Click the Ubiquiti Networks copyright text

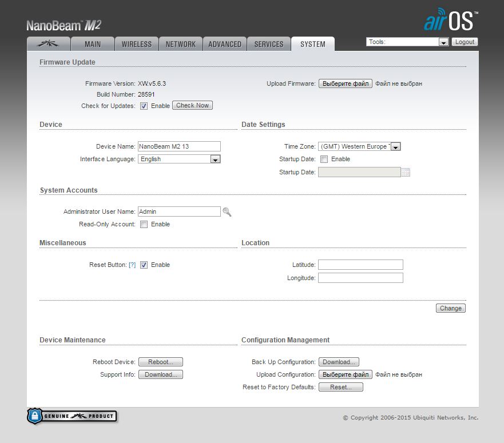pyautogui.click(x=411, y=418)
